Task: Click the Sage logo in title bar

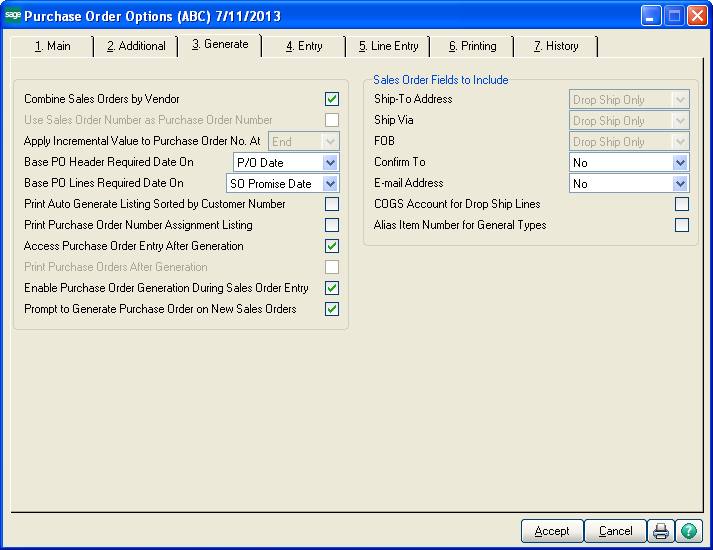Action: (12, 16)
